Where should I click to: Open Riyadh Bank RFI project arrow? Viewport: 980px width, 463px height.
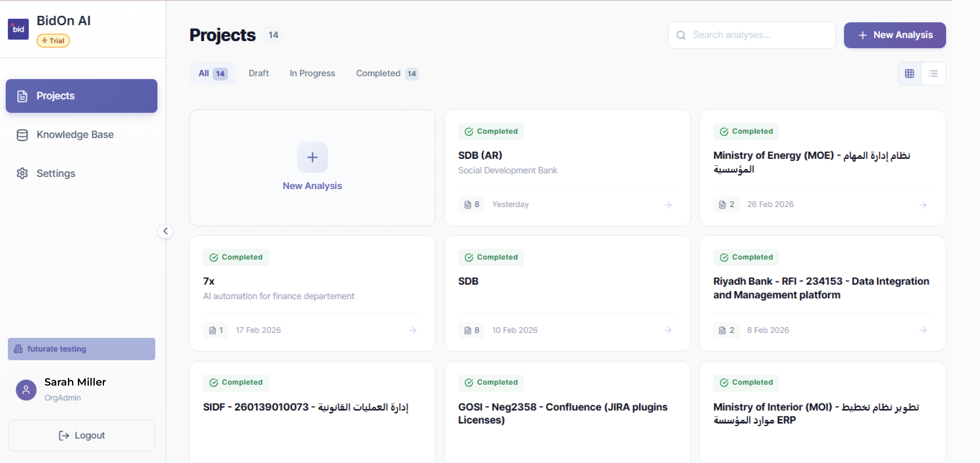(x=923, y=330)
